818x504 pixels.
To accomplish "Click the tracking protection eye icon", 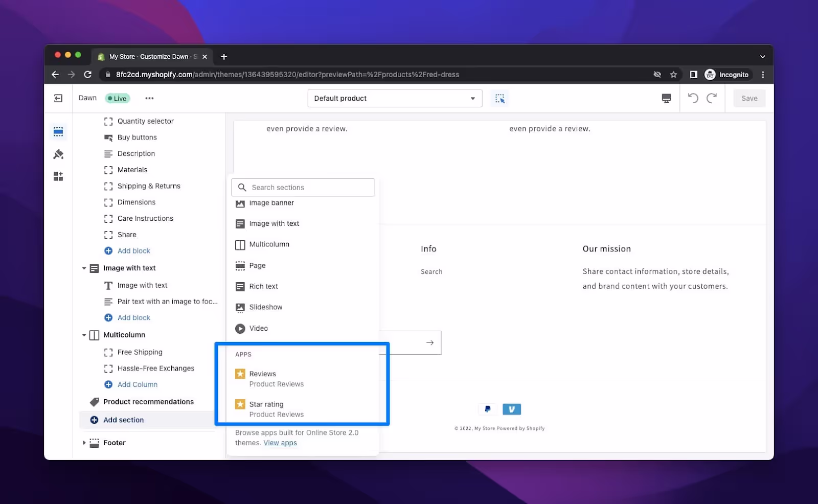I will click(657, 75).
